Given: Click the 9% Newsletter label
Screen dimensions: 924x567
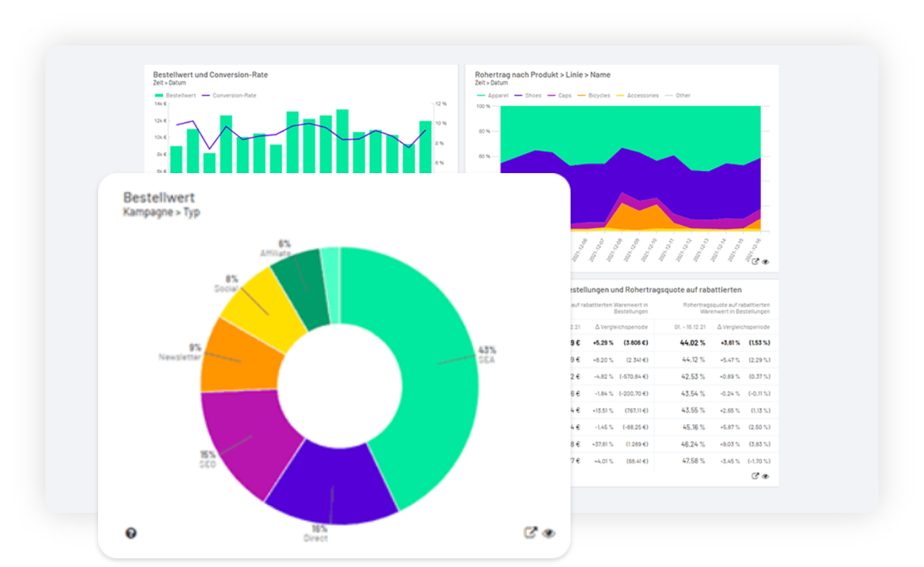Looking at the screenshot, I should click(180, 352).
